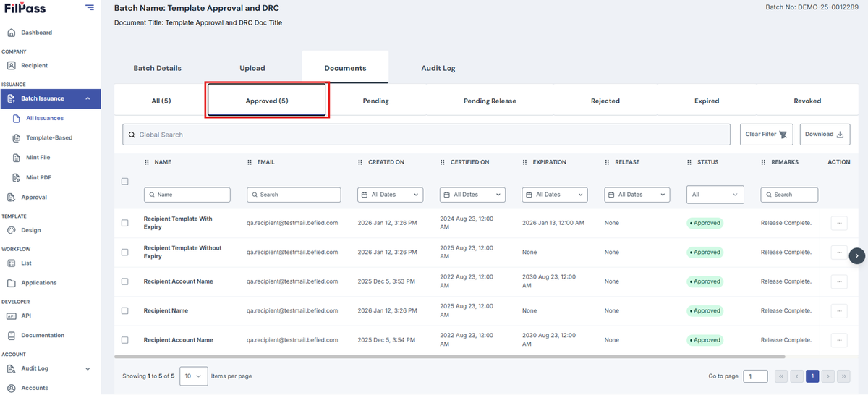Click the Email column search field
Screen dimensions: 868x398
click(x=294, y=195)
